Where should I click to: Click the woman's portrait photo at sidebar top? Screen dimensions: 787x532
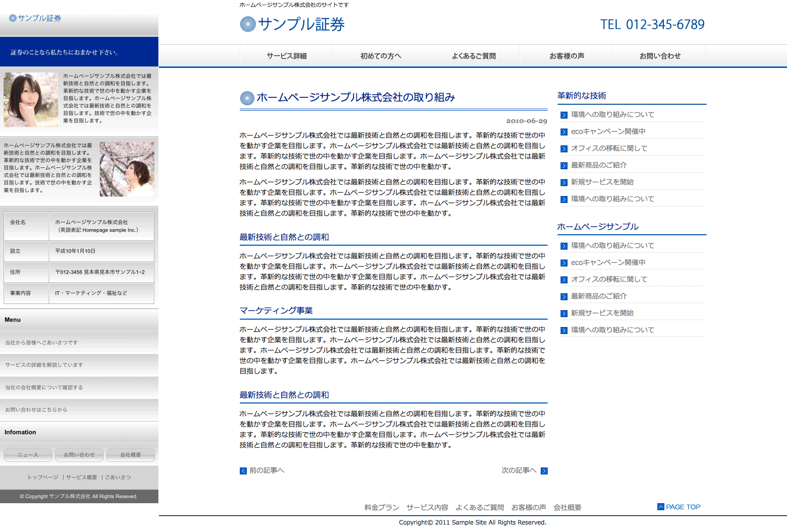tap(31, 100)
